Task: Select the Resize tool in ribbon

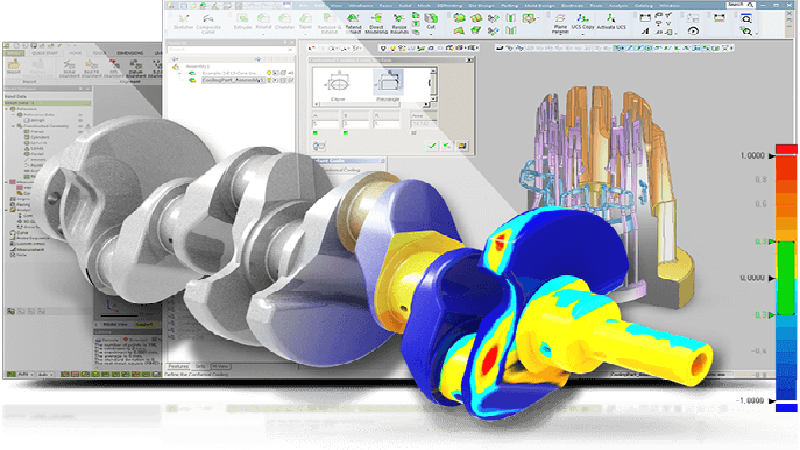Action: (x=399, y=23)
